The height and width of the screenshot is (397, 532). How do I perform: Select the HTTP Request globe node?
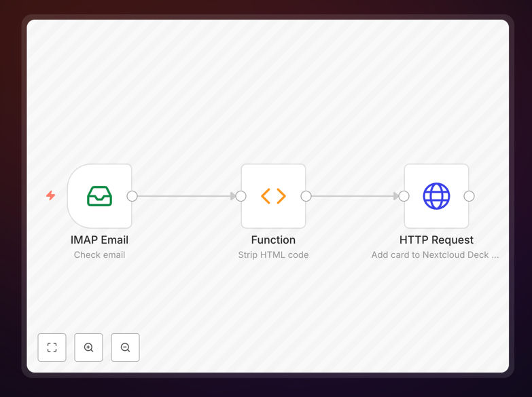point(436,196)
